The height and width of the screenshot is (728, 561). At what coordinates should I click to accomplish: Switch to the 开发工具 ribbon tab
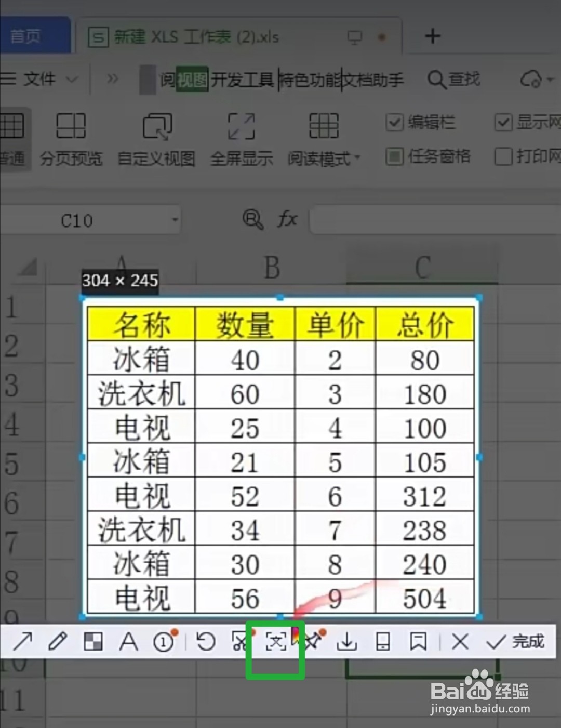pyautogui.click(x=244, y=80)
